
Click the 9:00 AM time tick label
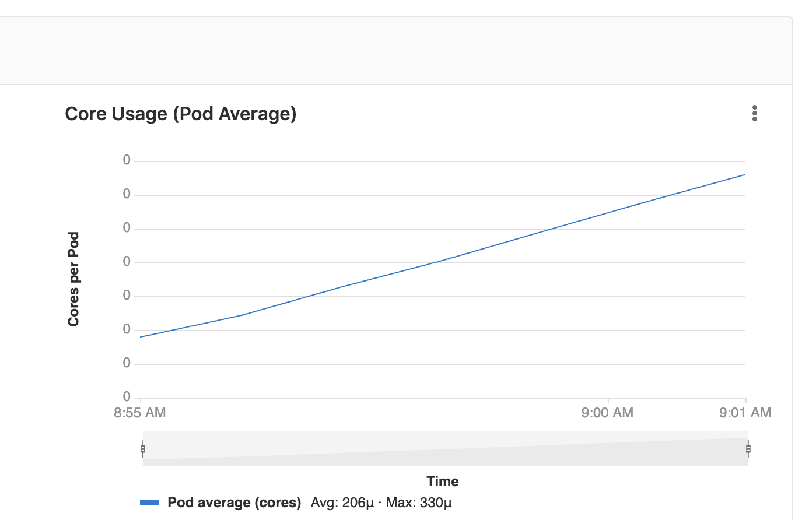pos(607,412)
